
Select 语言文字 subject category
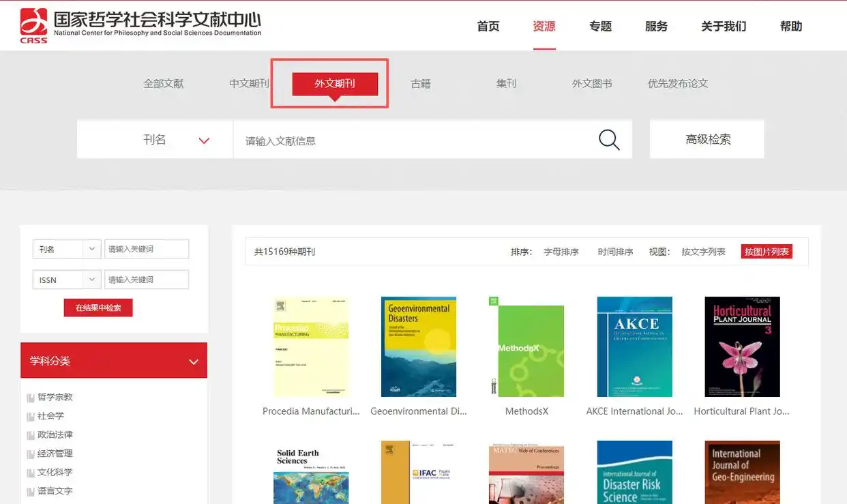55,491
